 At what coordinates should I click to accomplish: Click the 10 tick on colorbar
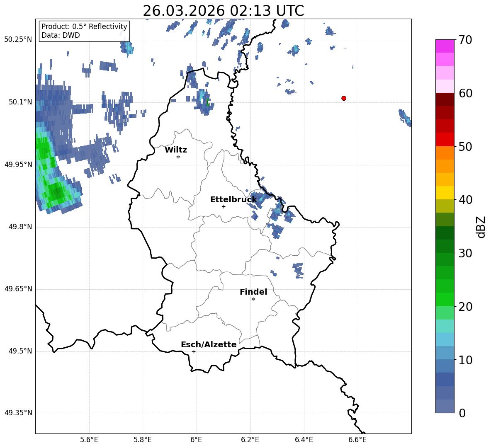point(465,360)
